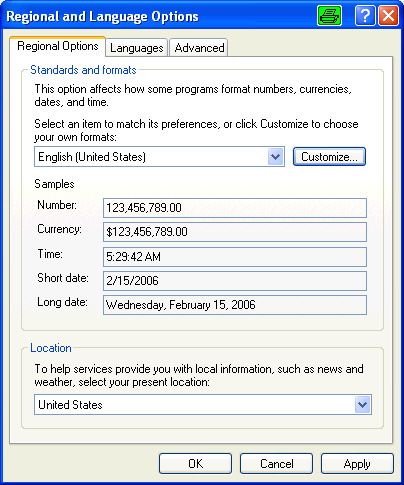
Task: Click the dialog title Regional and Language Options
Action: point(102,16)
